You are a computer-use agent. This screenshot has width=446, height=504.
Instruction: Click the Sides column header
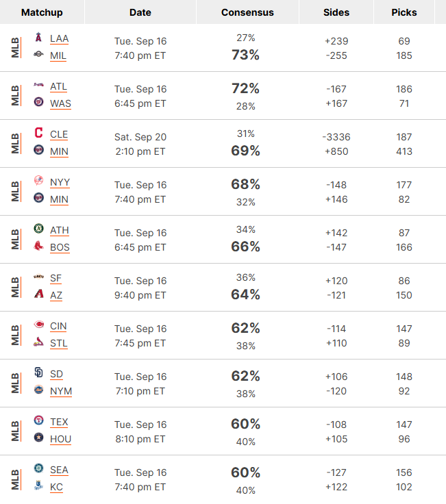[336, 12]
